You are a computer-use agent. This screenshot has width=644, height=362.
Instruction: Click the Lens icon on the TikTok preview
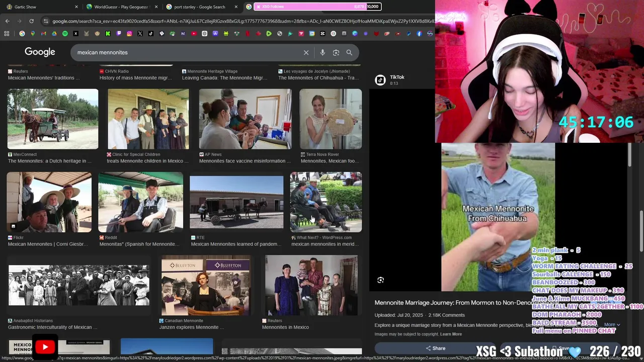point(380,280)
